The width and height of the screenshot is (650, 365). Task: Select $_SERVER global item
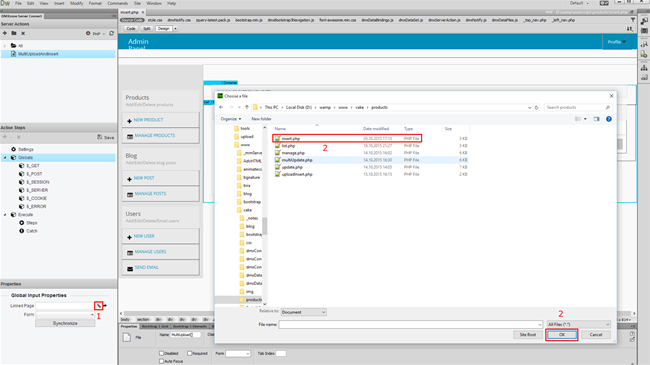37,190
